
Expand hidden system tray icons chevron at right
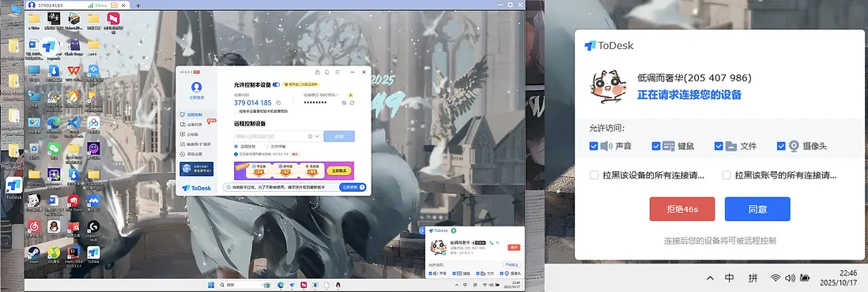point(710,278)
